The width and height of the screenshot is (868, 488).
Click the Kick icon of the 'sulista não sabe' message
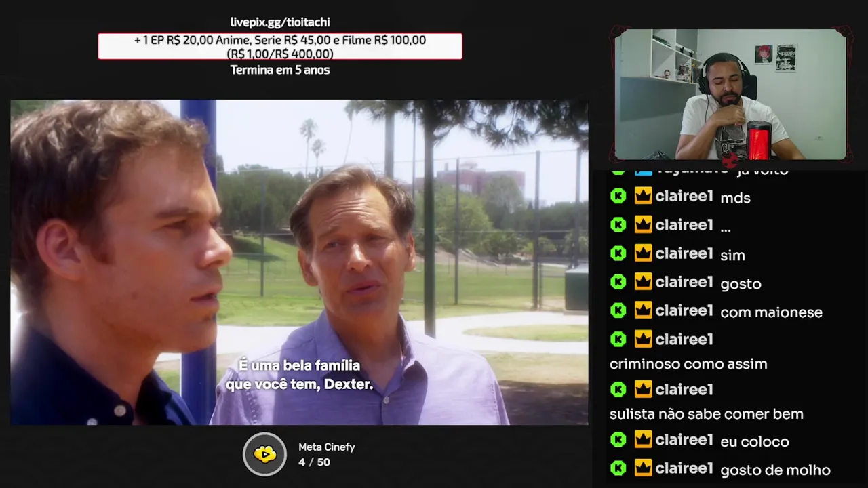click(x=618, y=389)
